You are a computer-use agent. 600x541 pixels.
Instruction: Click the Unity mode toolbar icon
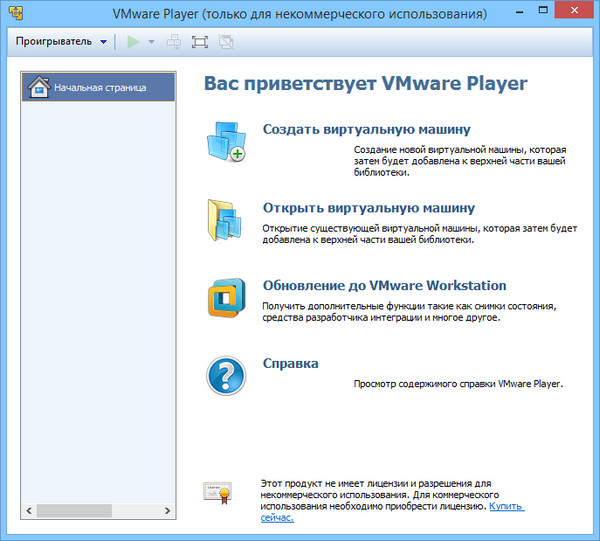[225, 42]
